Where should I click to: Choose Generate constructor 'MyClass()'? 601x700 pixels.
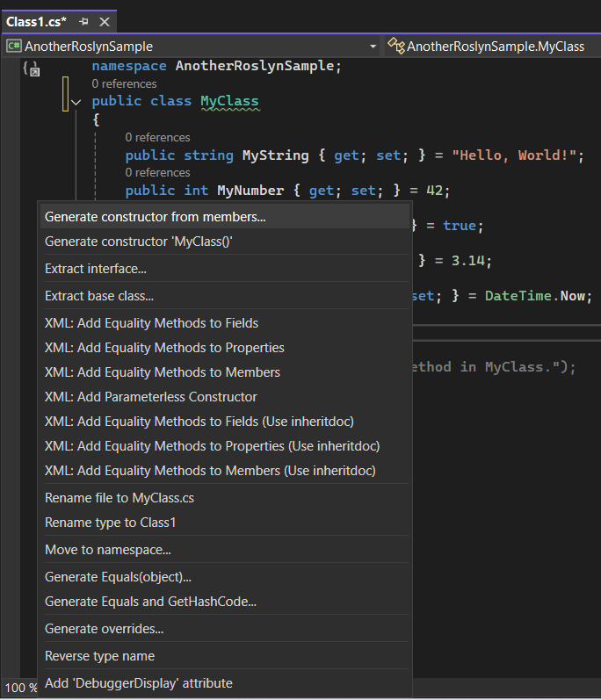225,242
